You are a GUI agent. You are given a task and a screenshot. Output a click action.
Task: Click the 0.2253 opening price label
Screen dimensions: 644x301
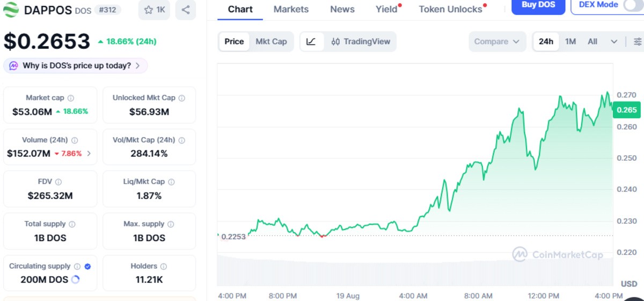pos(233,236)
